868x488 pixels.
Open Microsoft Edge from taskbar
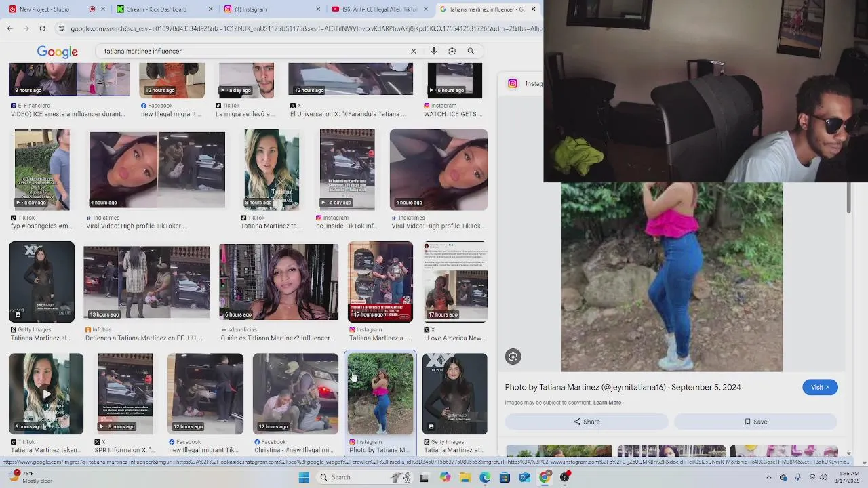(485, 477)
